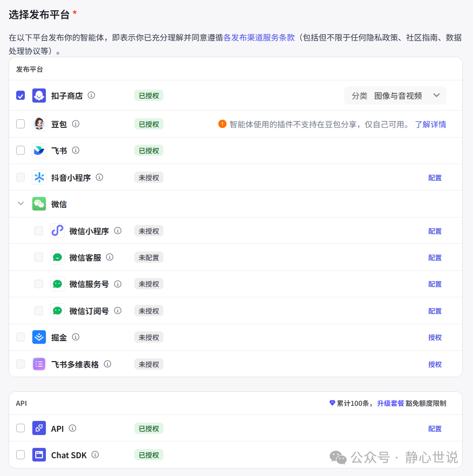473x476 pixels.
Task: Click the 飞书多维表格 icon
Action: click(x=38, y=364)
